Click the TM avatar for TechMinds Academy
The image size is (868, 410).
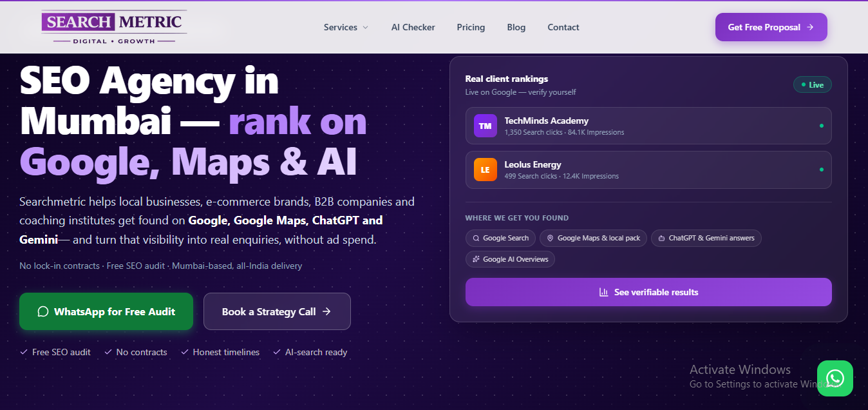pyautogui.click(x=485, y=126)
